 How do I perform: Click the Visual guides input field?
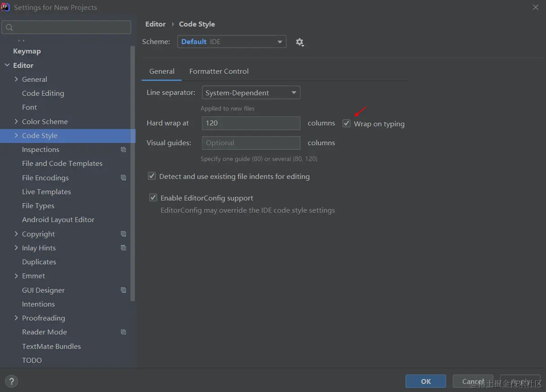pyautogui.click(x=251, y=143)
